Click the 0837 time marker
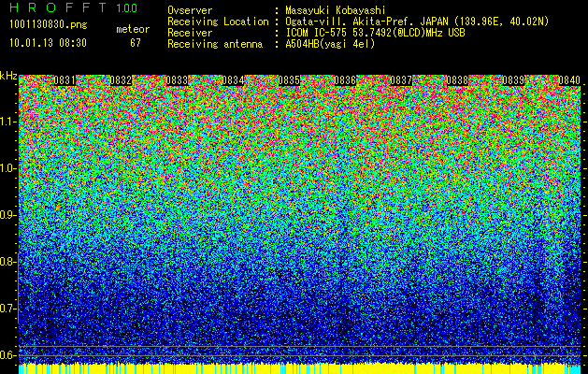The width and height of the screenshot is (588, 374). click(401, 80)
